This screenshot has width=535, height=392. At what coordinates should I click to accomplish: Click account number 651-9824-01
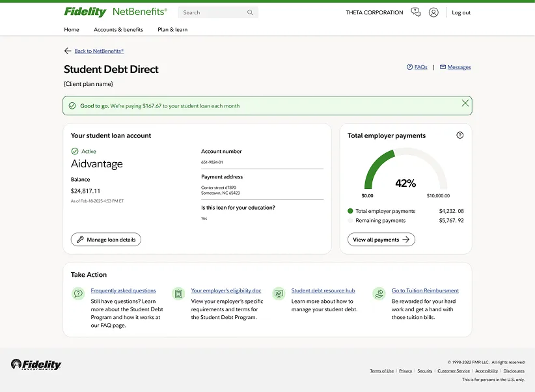(212, 162)
